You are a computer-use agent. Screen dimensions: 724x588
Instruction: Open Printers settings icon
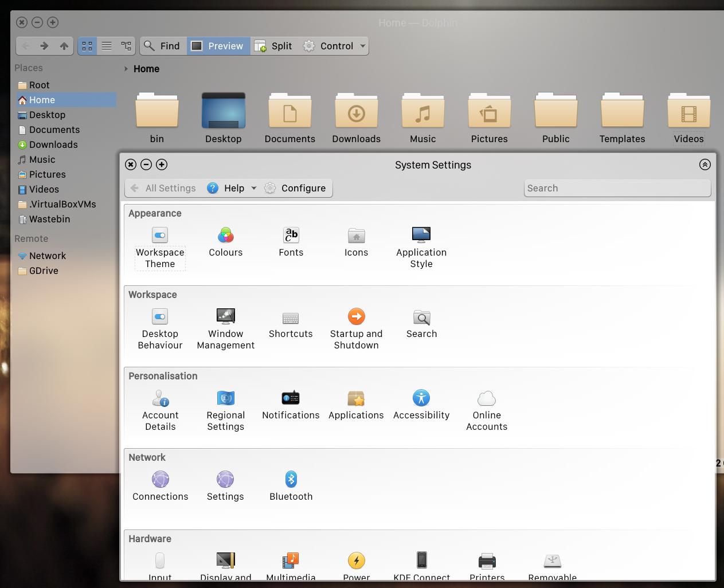(x=487, y=560)
